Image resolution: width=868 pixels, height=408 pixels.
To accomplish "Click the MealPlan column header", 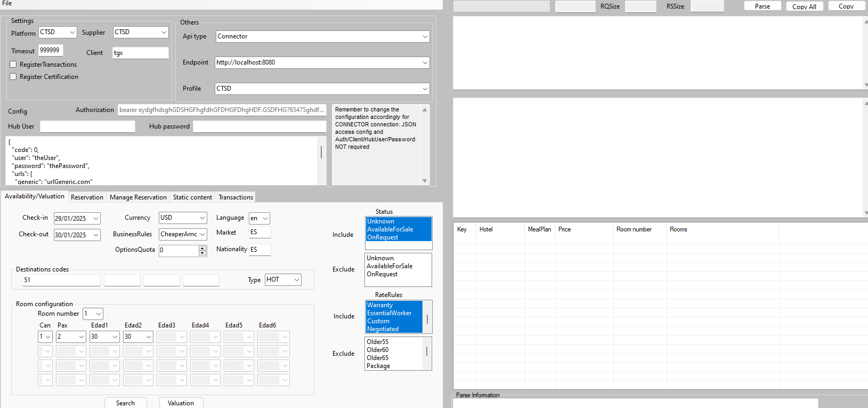I will click(x=539, y=229).
